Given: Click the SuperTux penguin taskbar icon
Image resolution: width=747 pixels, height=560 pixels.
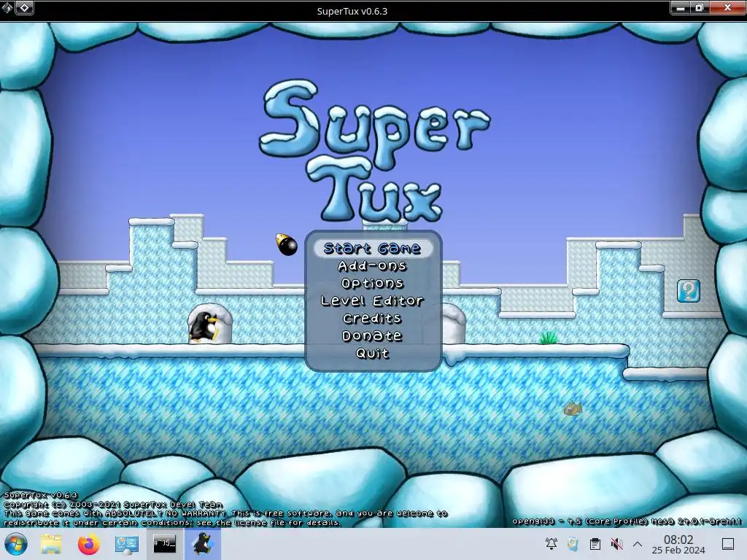Looking at the screenshot, I should [203, 544].
